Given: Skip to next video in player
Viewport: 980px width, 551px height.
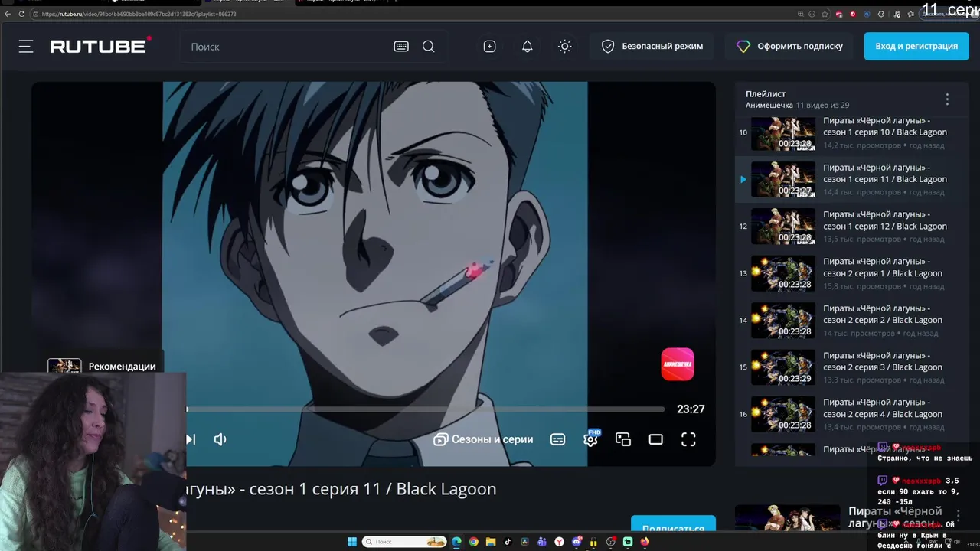Looking at the screenshot, I should pyautogui.click(x=191, y=439).
